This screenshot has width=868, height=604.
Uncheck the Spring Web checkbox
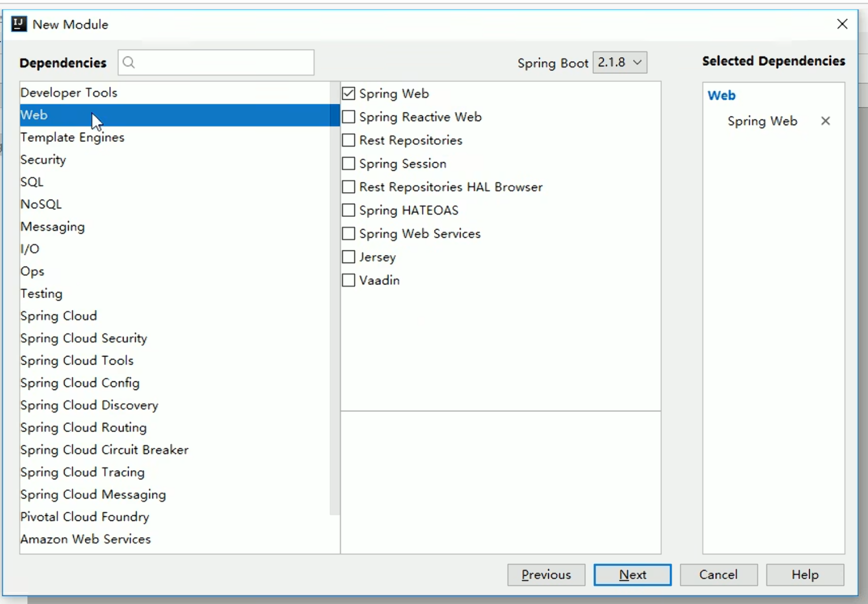click(x=349, y=93)
